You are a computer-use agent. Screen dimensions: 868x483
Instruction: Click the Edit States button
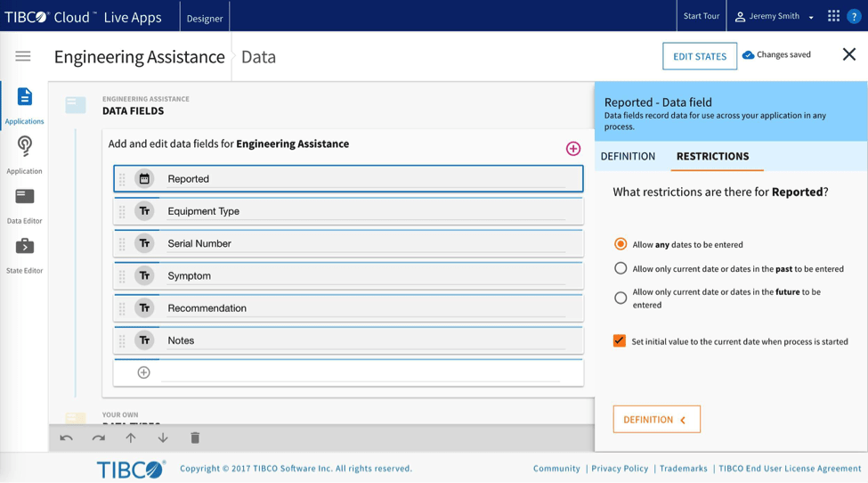pos(700,56)
